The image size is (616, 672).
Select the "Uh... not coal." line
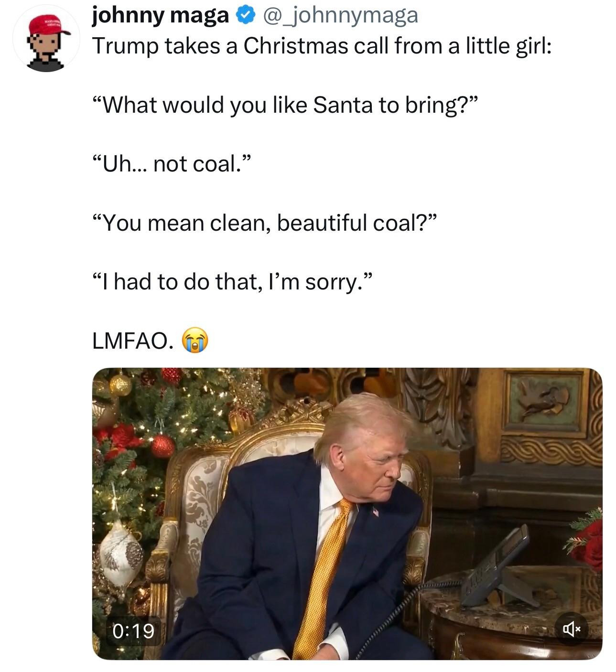[171, 164]
